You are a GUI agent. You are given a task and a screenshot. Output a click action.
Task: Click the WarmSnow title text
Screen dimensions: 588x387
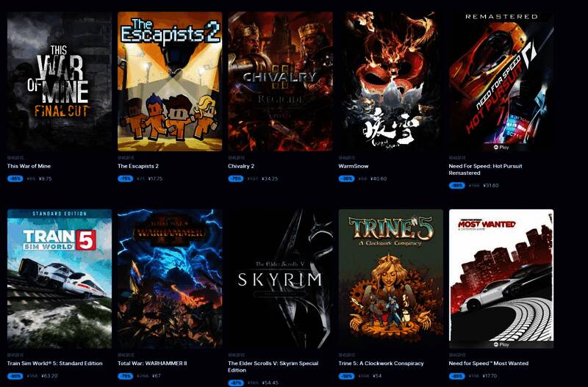[354, 166]
